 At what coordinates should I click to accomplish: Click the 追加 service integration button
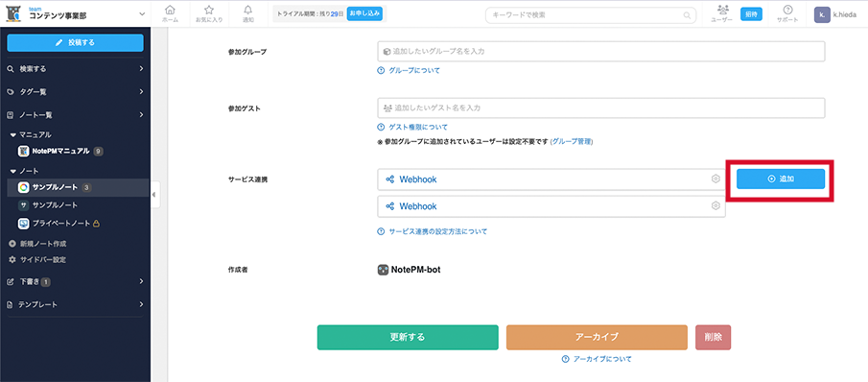(x=781, y=179)
